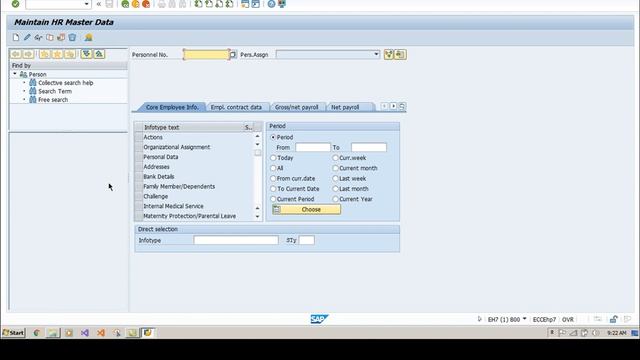
Task: Switch to Gross/net payroll tab
Action: point(296,107)
